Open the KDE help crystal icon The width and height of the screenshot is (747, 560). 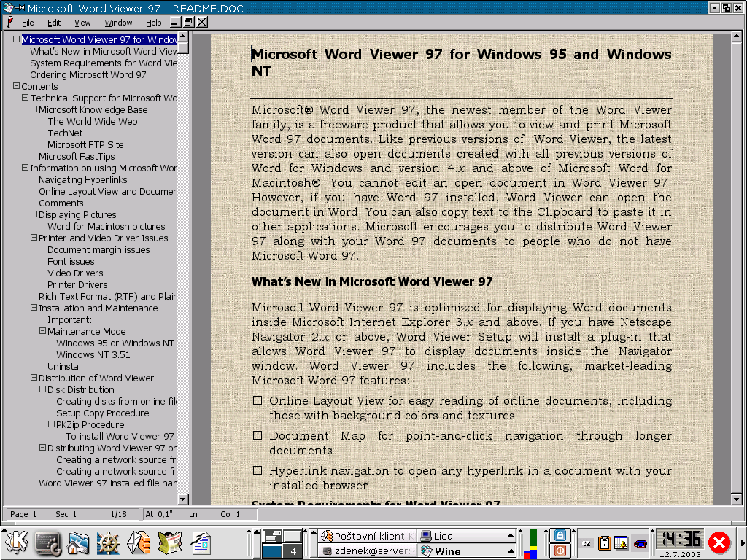point(139,543)
